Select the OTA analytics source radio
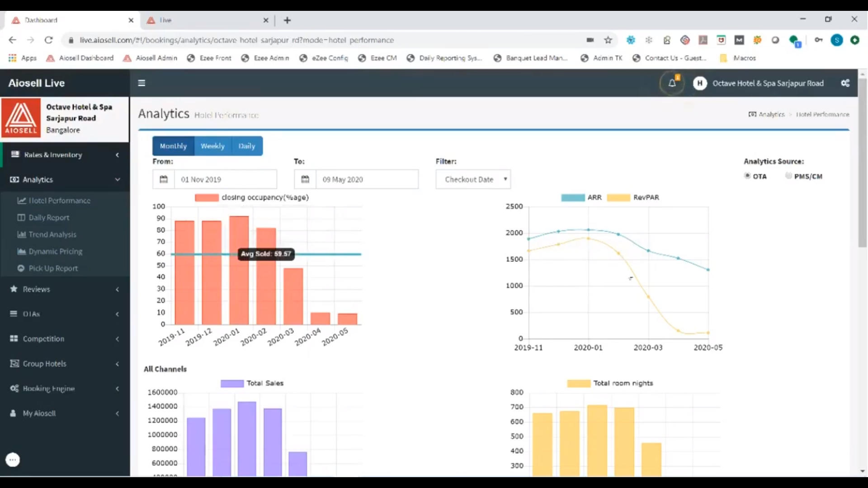The image size is (868, 488). click(747, 176)
